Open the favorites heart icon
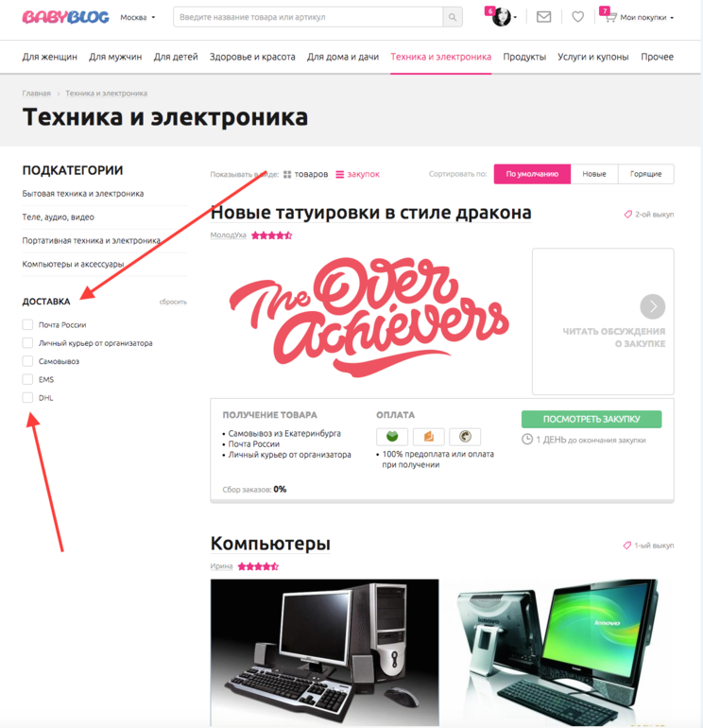The height and width of the screenshot is (728, 703). coord(577,17)
